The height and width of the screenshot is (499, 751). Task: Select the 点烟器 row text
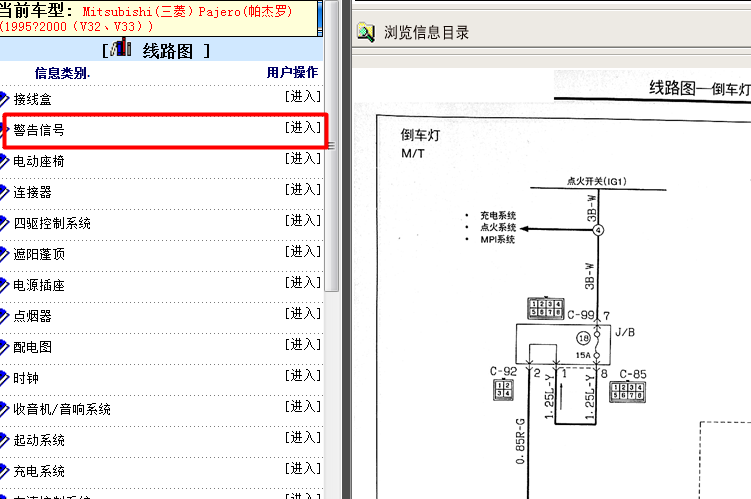[x=32, y=316]
